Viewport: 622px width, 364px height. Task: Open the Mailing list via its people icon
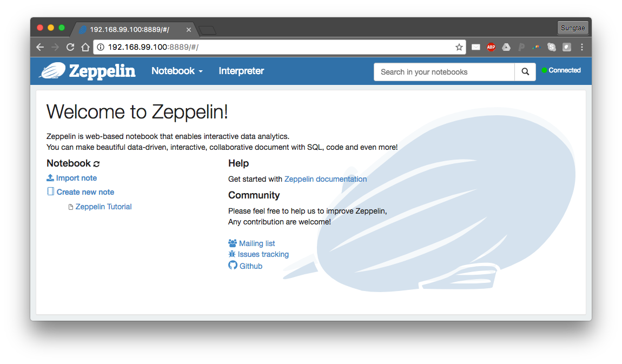(232, 243)
